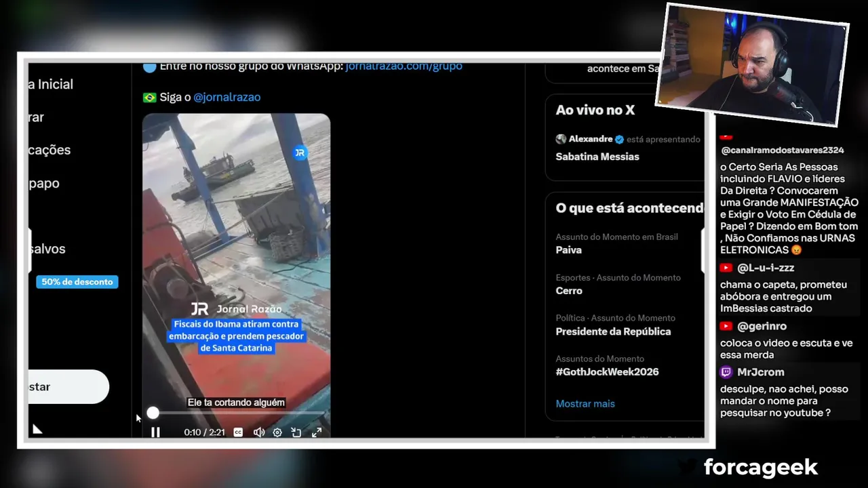
Task: Click the 50% de desconto badge
Action: point(77,282)
